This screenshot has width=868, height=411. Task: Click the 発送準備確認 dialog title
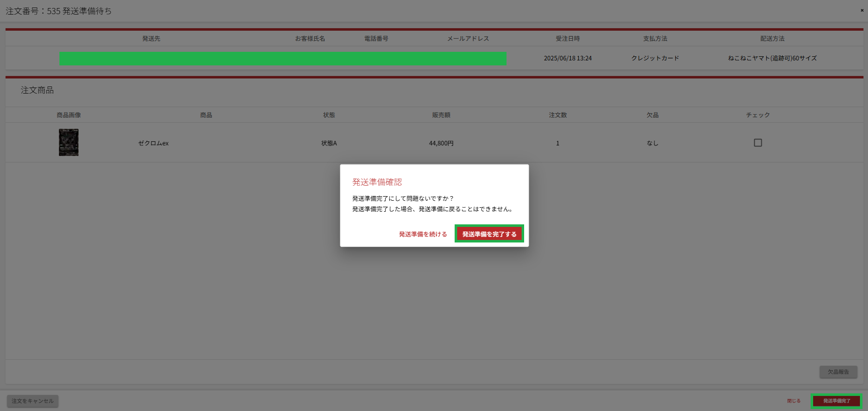377,182
